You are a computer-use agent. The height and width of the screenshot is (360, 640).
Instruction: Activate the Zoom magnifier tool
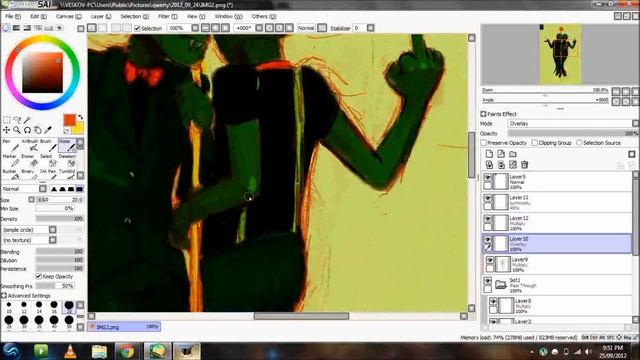click(x=17, y=130)
